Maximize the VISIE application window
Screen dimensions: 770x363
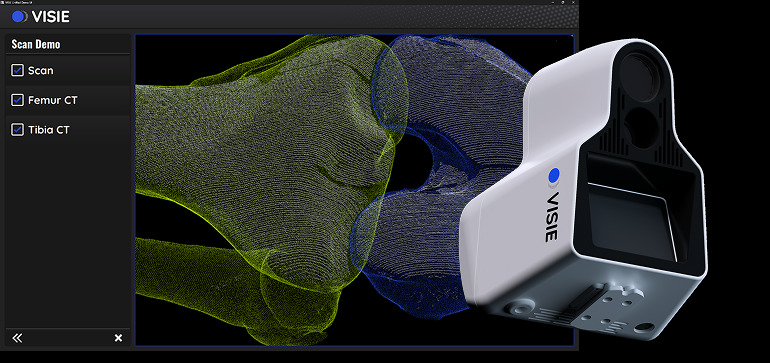562,2
